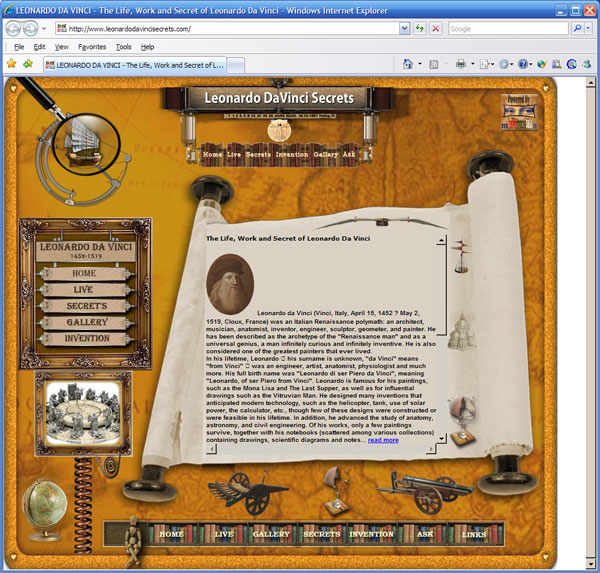The image size is (600, 573).
Task: Click the GALLERY button in the left panel
Action: pos(87,323)
